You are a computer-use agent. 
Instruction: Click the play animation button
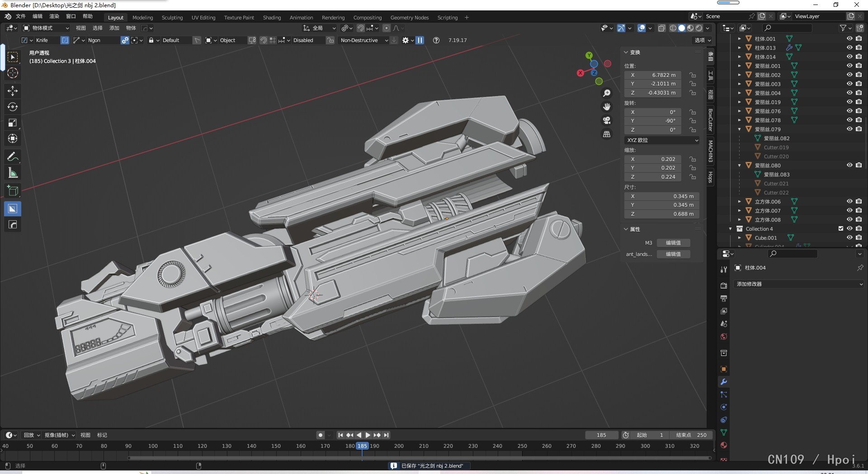pos(368,435)
